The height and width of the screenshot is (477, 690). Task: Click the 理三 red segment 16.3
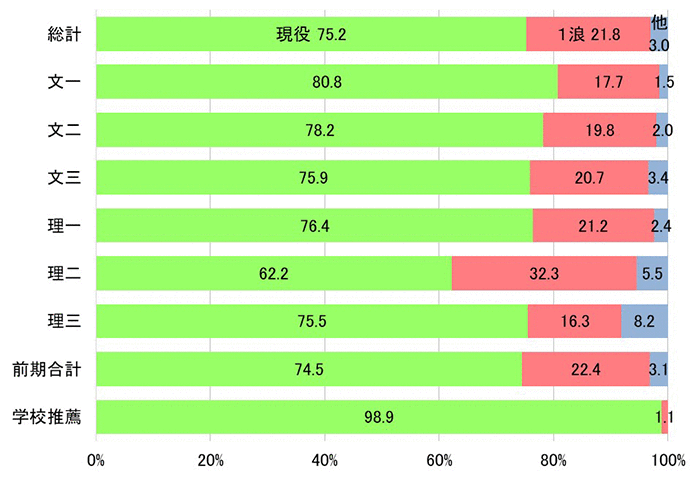pyautogui.click(x=575, y=321)
